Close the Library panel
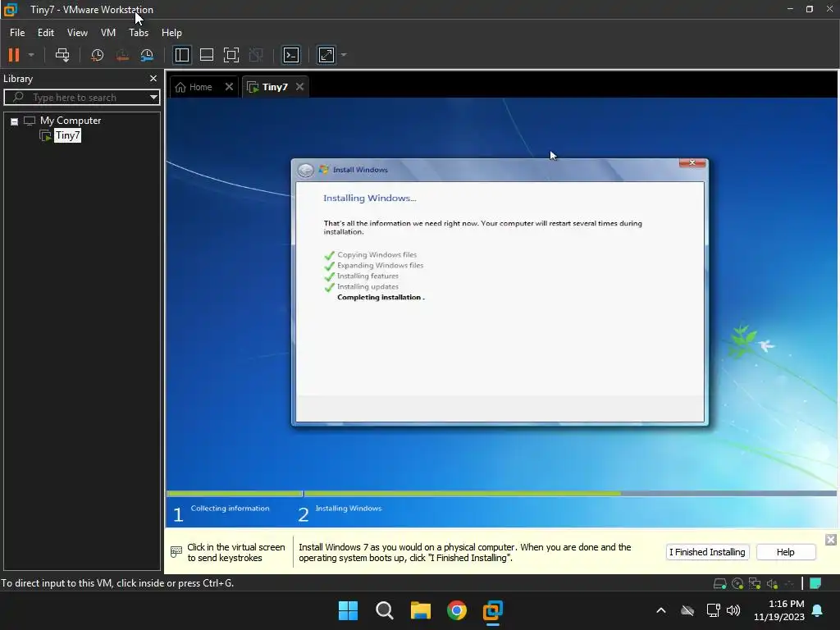 pyautogui.click(x=153, y=78)
